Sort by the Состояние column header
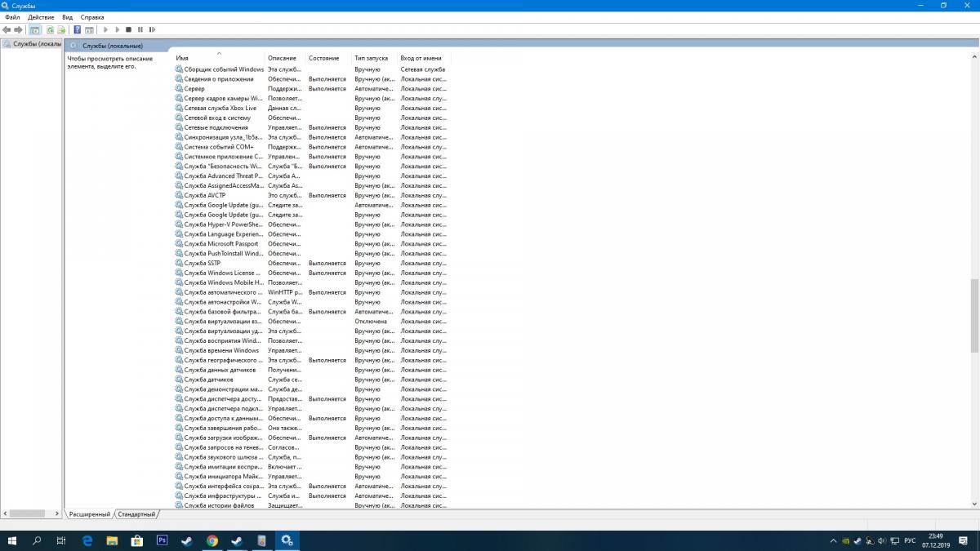This screenshot has height=551, width=980. click(329, 58)
